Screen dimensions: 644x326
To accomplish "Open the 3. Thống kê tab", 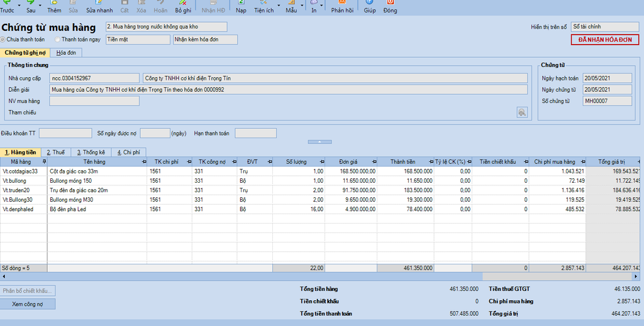I will 91,152.
